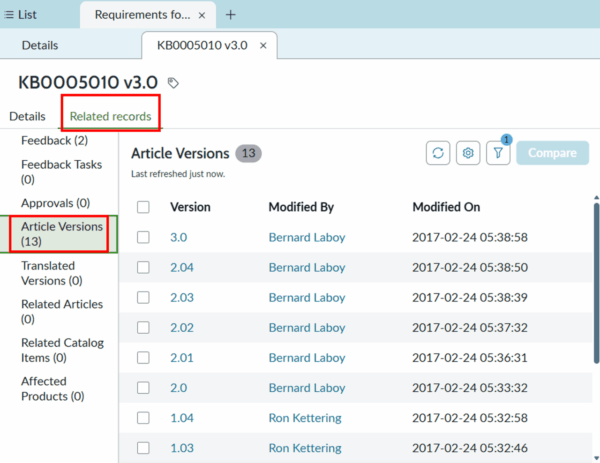Refresh the Article Versions list

pyautogui.click(x=437, y=153)
